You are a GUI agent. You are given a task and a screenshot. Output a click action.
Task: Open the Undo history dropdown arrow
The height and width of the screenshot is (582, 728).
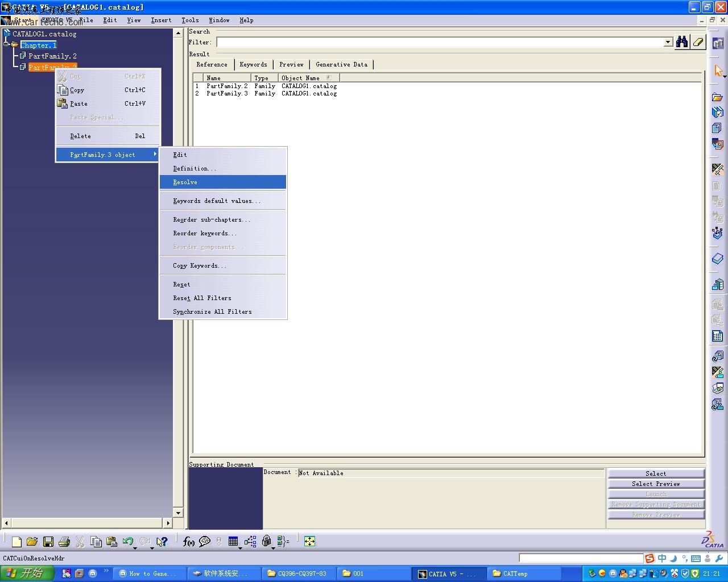(135, 548)
